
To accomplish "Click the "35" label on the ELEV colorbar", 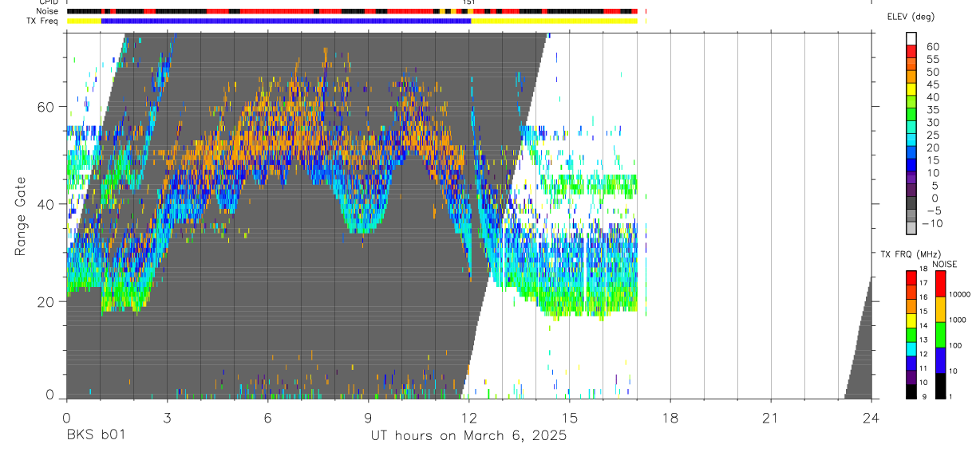I will tap(932, 110).
